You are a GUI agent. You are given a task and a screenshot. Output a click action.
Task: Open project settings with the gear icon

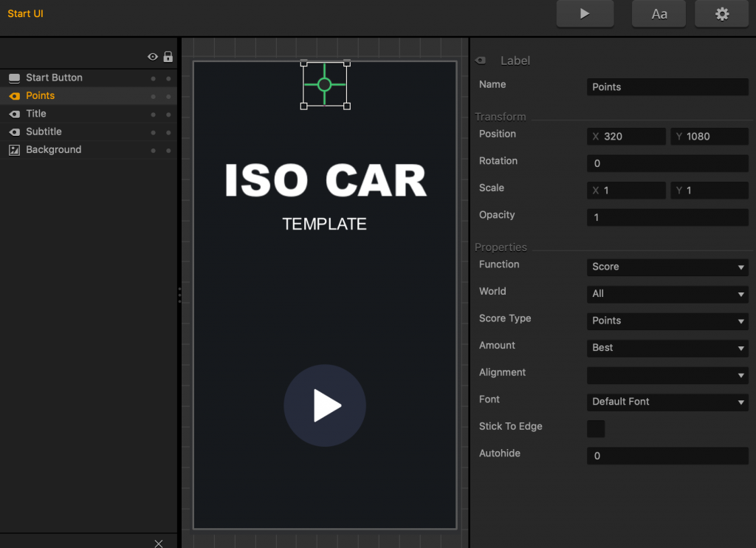721,13
